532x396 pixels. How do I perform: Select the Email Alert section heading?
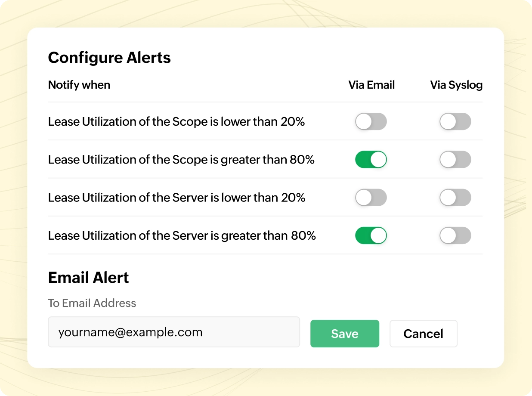[88, 278]
